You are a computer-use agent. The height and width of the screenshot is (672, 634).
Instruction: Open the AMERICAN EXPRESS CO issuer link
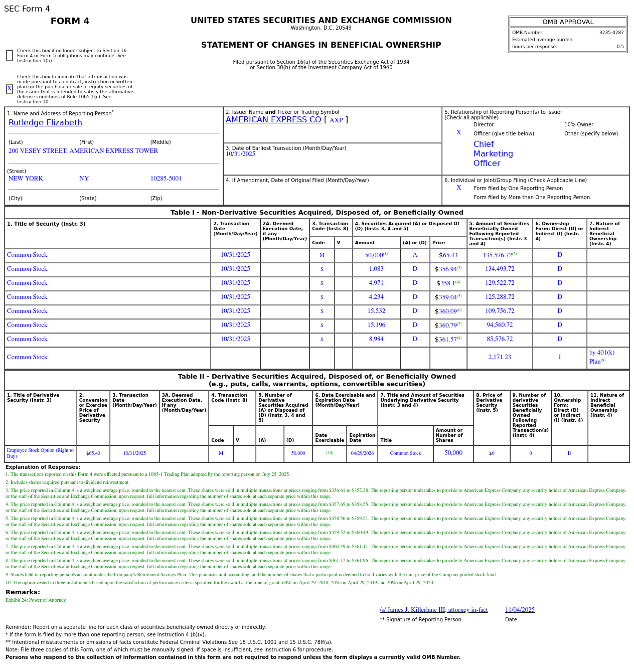[273, 120]
